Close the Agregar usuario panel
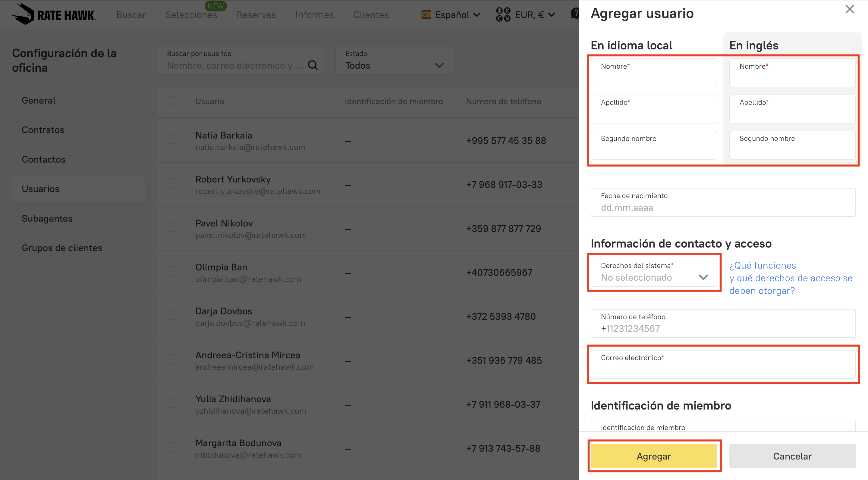 coord(850,9)
